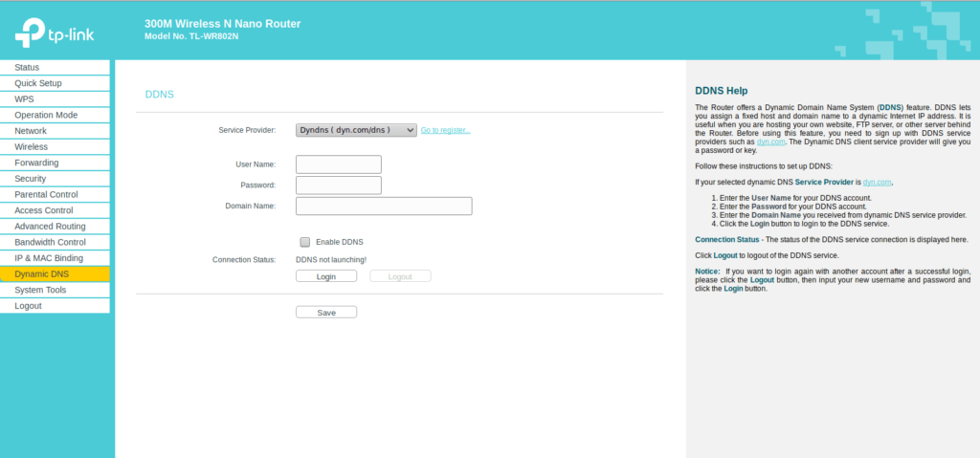
Task: Open System Tools in the sidebar
Action: click(x=40, y=290)
